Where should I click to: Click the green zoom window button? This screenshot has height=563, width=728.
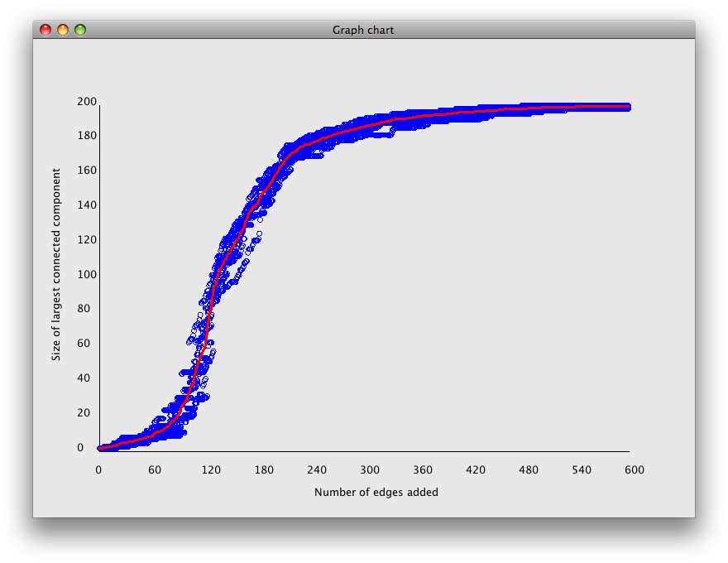point(80,30)
